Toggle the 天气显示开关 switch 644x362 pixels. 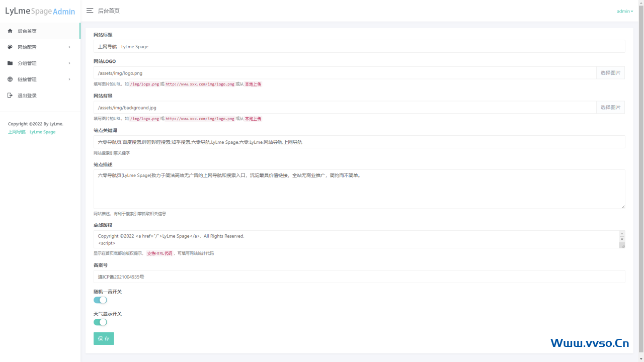click(100, 322)
